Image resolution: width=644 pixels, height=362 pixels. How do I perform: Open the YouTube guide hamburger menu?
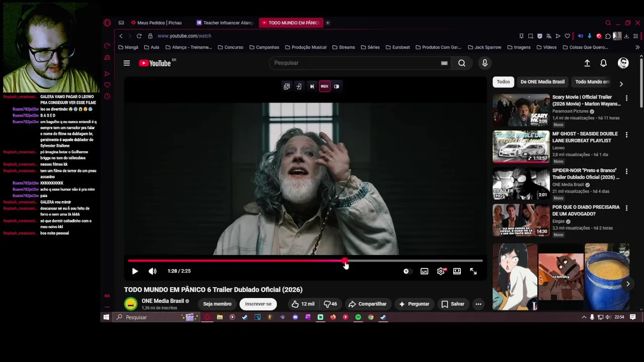pyautogui.click(x=127, y=63)
